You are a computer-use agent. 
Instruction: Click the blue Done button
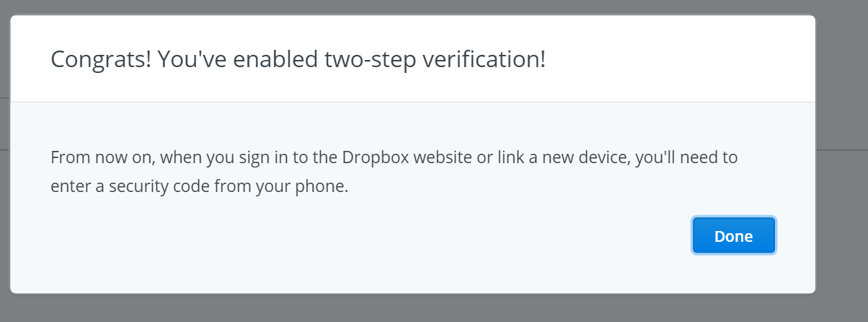[734, 236]
